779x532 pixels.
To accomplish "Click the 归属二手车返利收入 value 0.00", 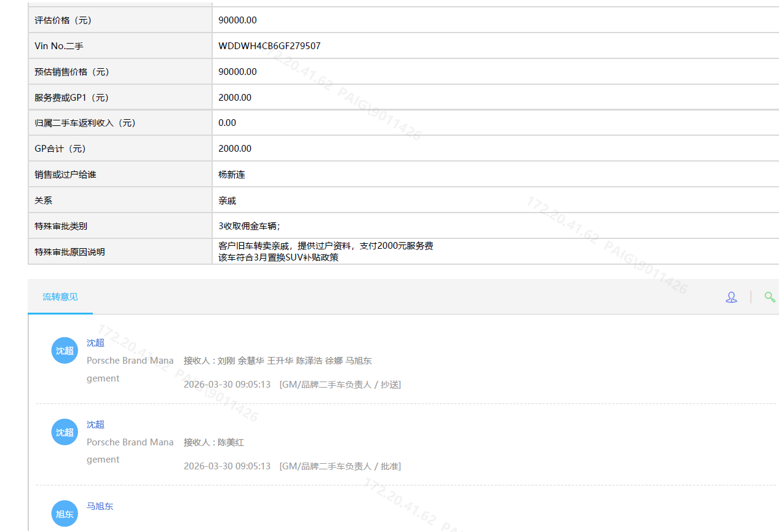I will 227,123.
